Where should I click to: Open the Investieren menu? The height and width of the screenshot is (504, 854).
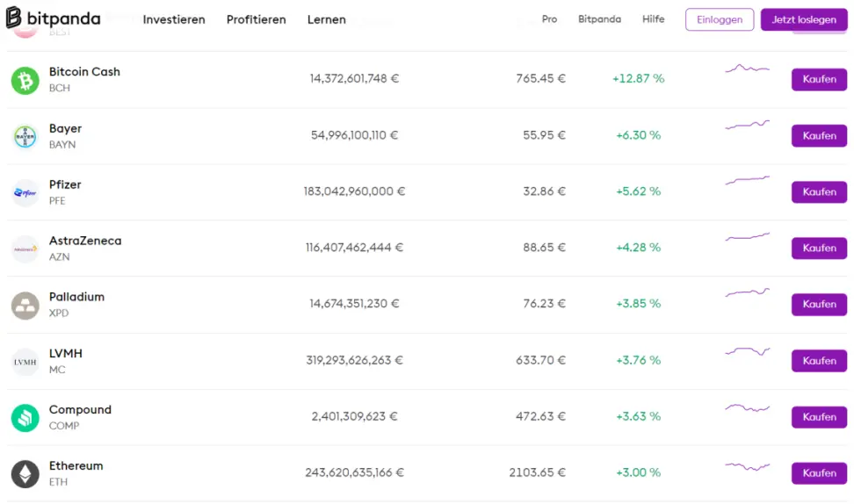point(174,19)
